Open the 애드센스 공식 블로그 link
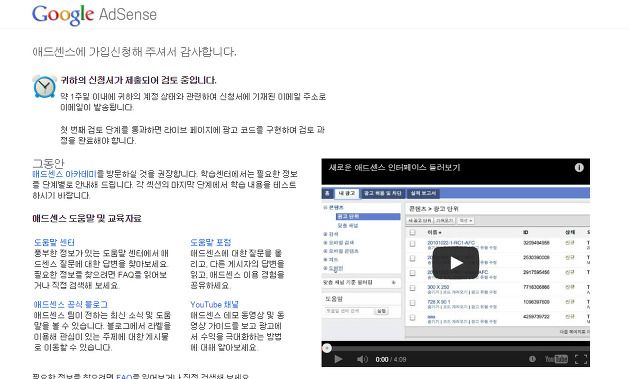Viewport: 630px width, 379px height. (70, 304)
